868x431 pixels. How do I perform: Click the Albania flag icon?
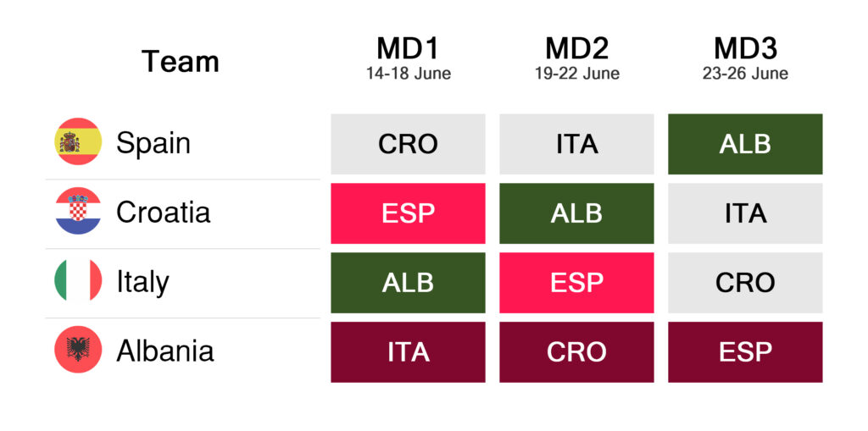coord(78,351)
